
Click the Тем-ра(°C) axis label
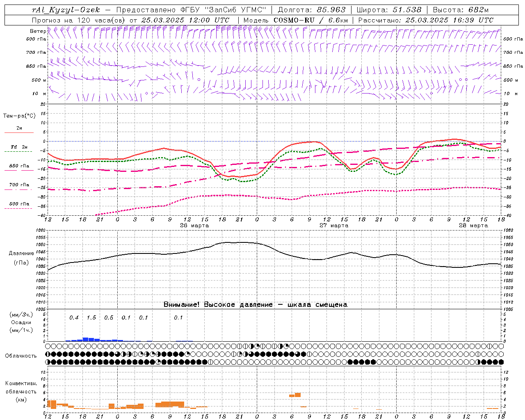(19, 116)
